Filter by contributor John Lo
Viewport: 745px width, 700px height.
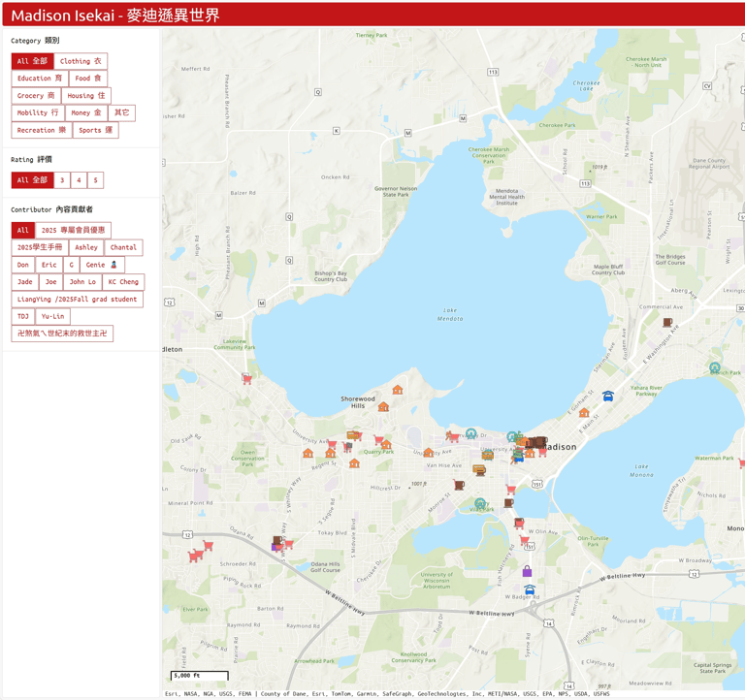point(82,282)
